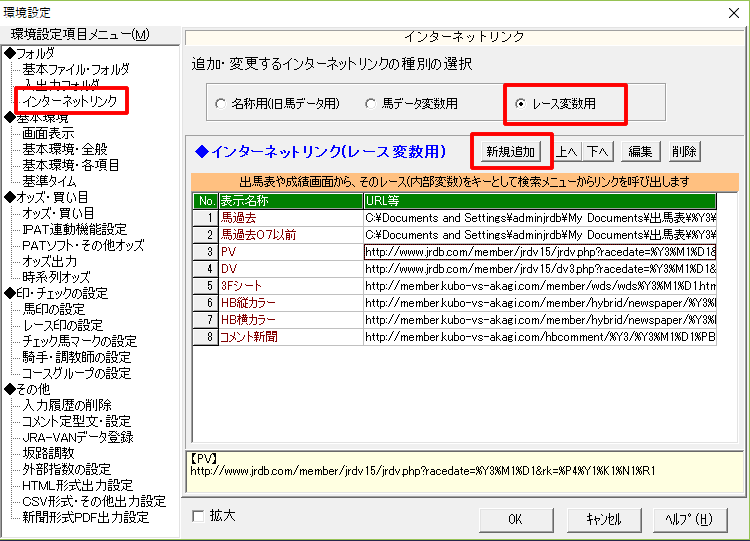Click the 編集 button
The image size is (750, 541).
coord(640,152)
